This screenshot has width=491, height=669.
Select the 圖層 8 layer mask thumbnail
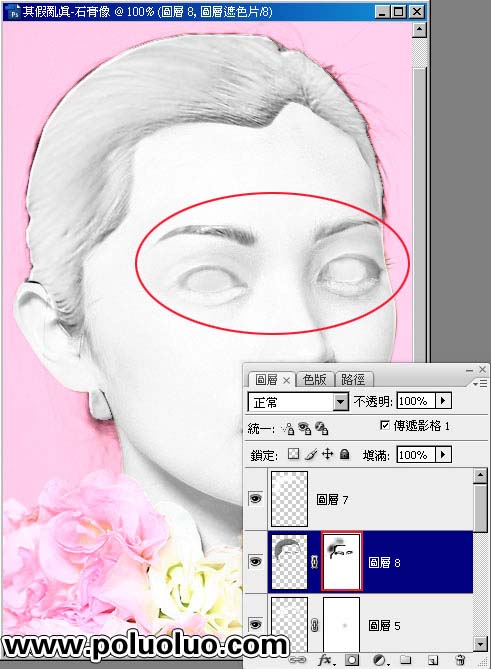(x=341, y=561)
